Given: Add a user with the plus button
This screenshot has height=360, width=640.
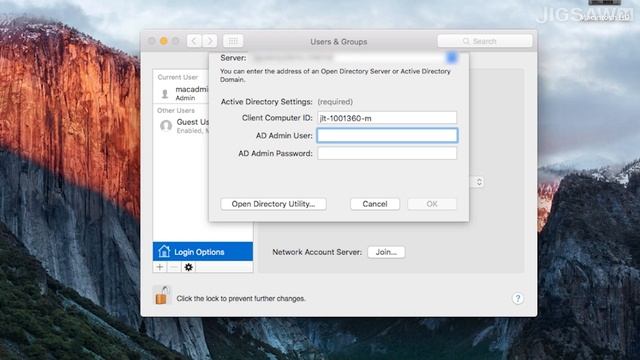Looking at the screenshot, I should coord(160,267).
